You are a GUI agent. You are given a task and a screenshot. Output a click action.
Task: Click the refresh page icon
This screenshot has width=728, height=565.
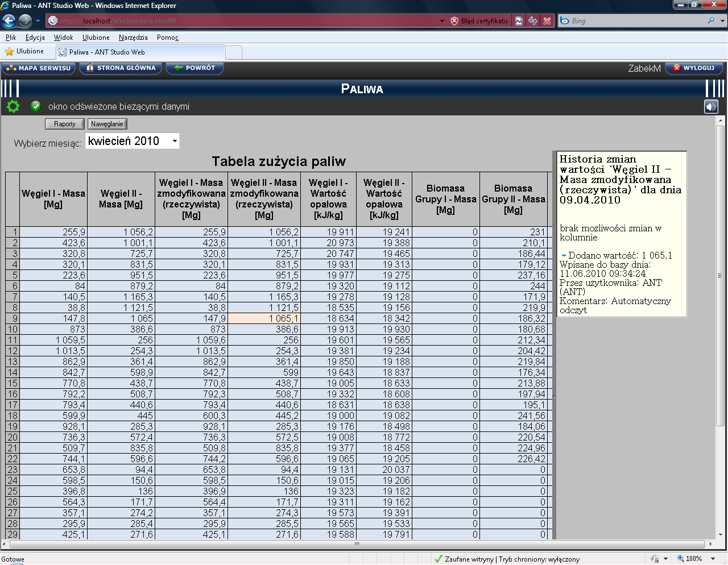(533, 21)
